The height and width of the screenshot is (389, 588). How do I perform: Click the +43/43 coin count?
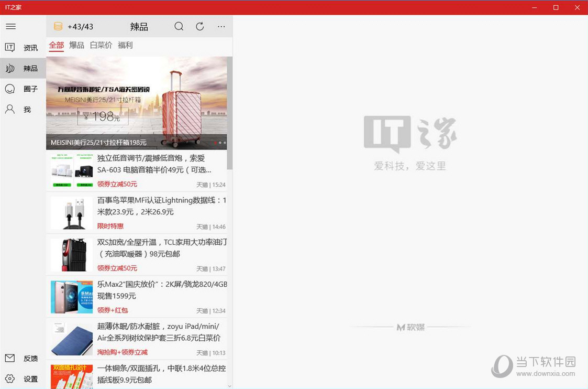[80, 27]
